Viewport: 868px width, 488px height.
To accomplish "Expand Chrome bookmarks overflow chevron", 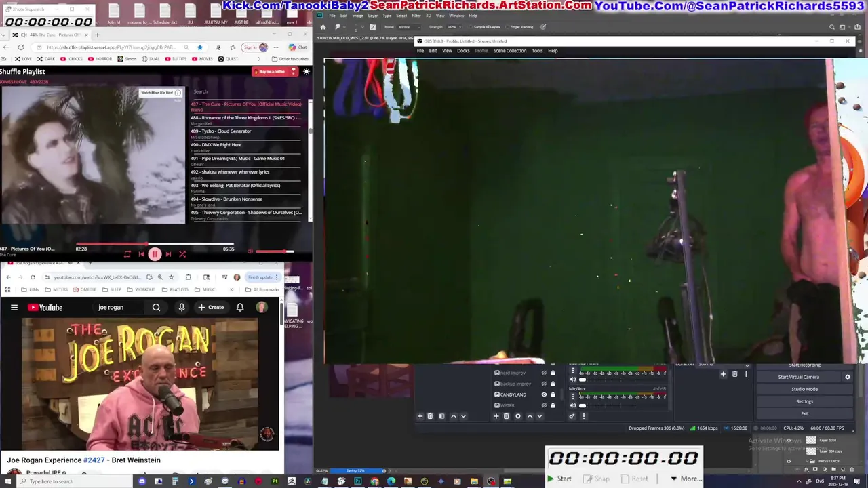I will (231, 289).
